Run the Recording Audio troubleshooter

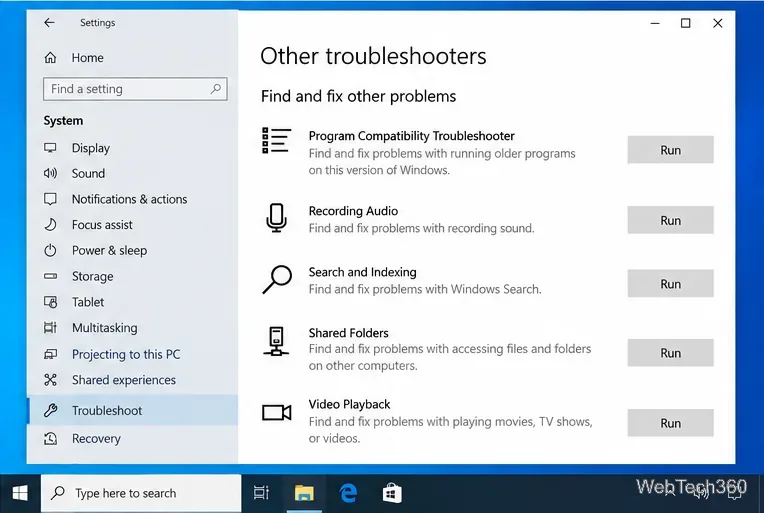[670, 220]
